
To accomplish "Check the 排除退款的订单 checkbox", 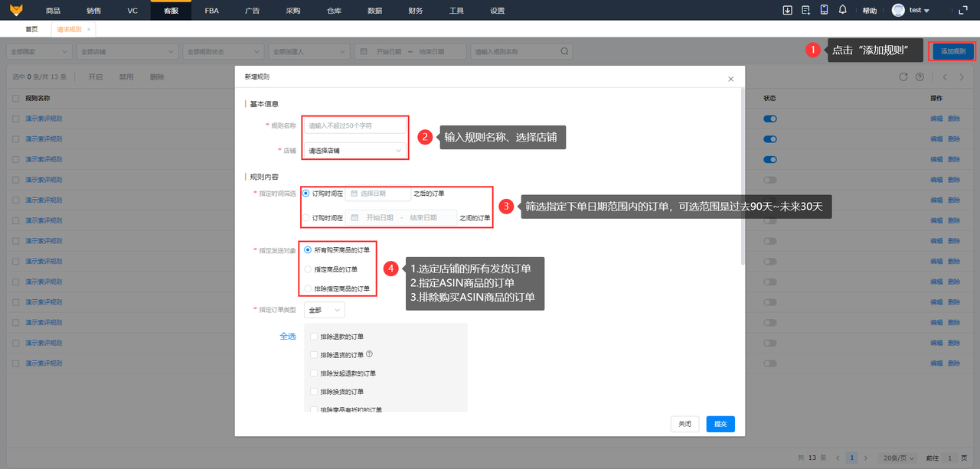I will [x=314, y=337].
